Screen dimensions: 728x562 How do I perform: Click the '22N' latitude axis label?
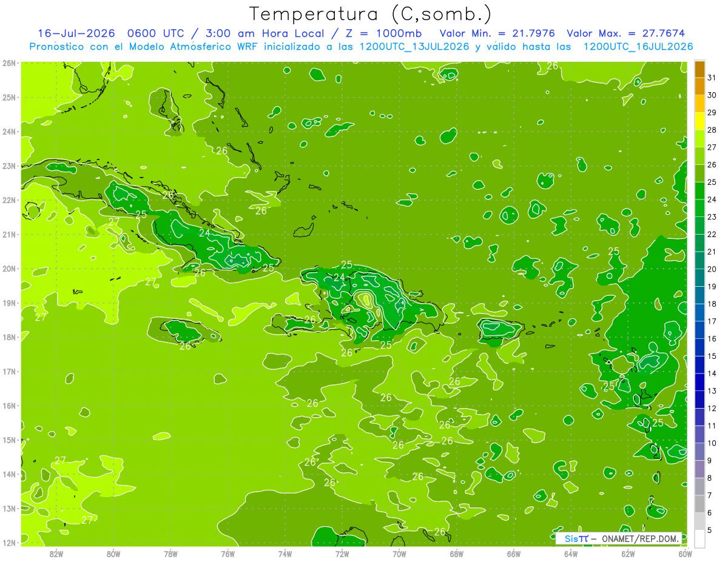click(9, 200)
